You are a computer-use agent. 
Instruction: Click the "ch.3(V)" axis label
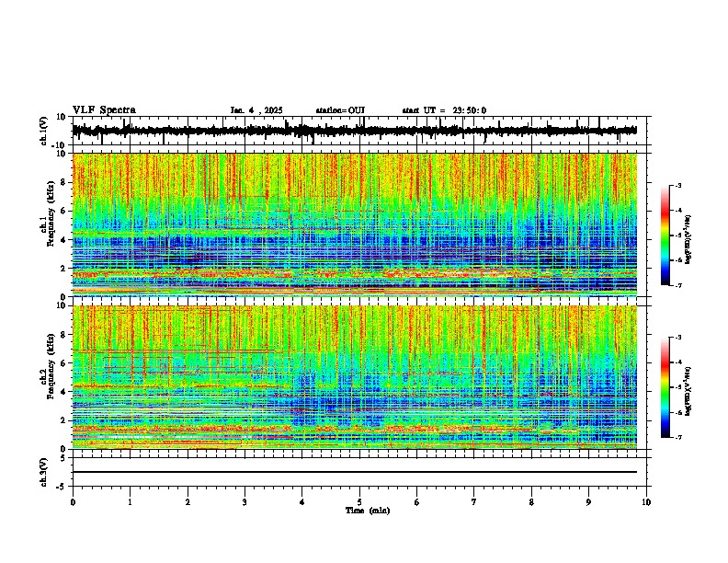coord(44,472)
